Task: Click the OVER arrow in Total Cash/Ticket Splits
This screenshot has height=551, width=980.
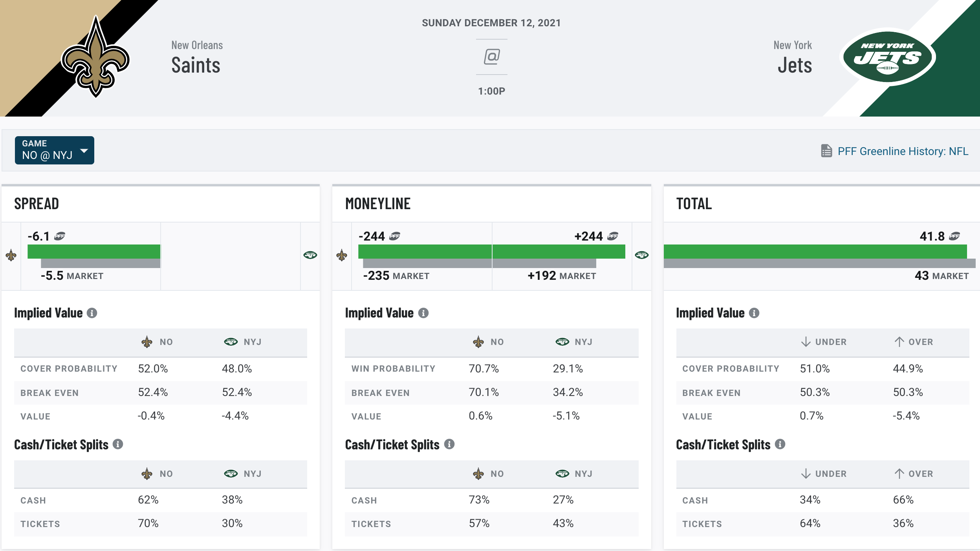Action: 899,474
